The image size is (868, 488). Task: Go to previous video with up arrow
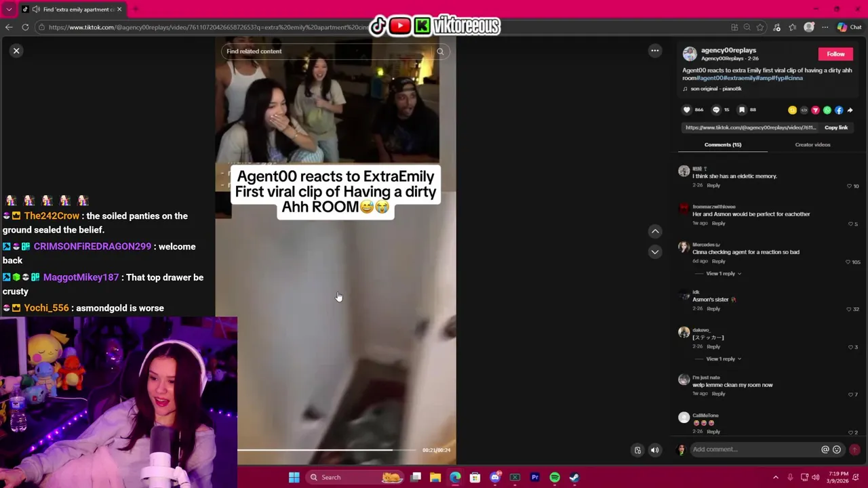[x=655, y=231]
